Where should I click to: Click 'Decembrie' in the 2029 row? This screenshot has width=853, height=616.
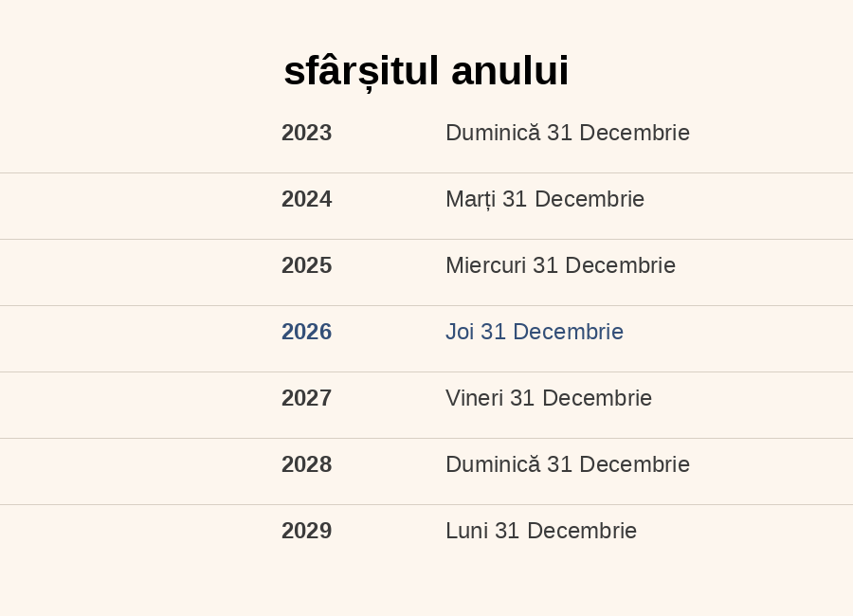coord(582,531)
